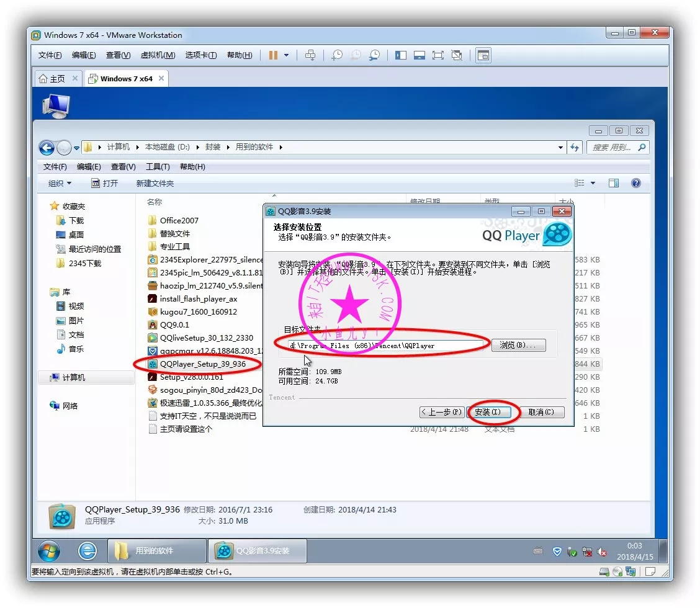
Task: Click the Explorer help question mark icon
Action: click(x=635, y=183)
